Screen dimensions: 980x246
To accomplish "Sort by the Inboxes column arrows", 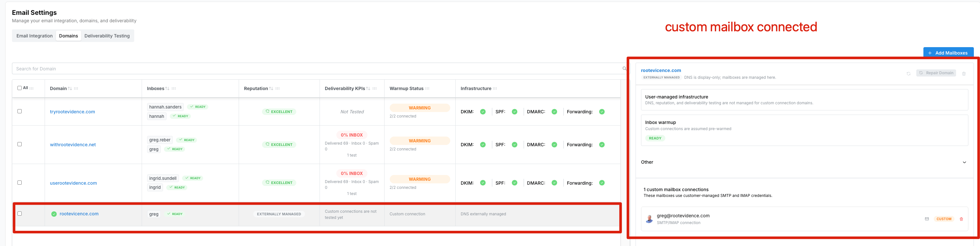I will 168,88.
